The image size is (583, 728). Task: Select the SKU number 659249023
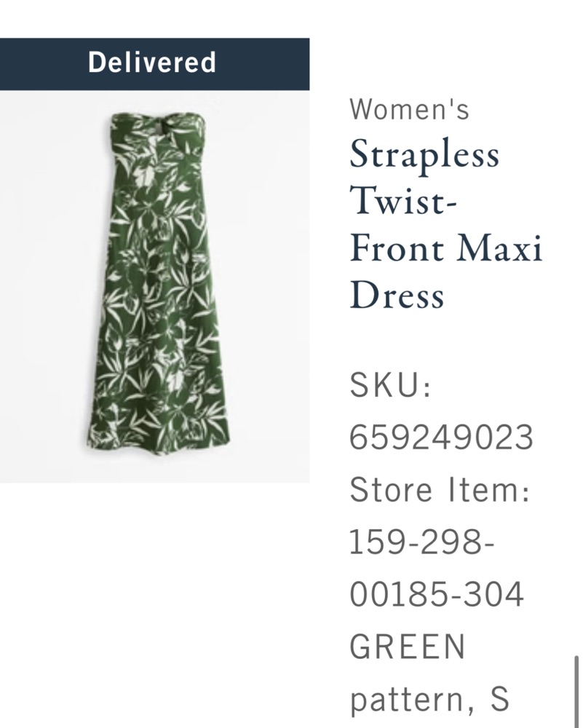441,438
